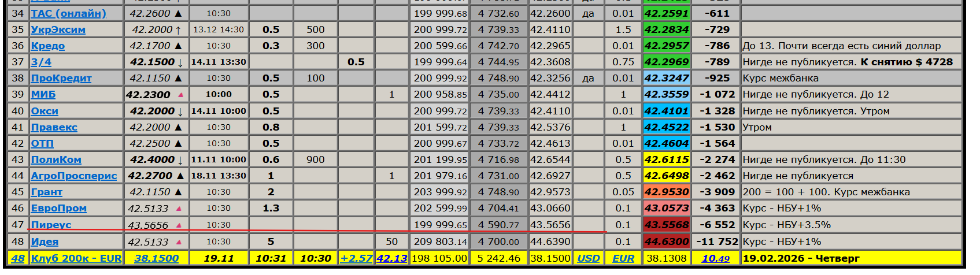Screen dimensions: 980x275
Task: Select yellow cell 42.6498
Action: pos(667,176)
